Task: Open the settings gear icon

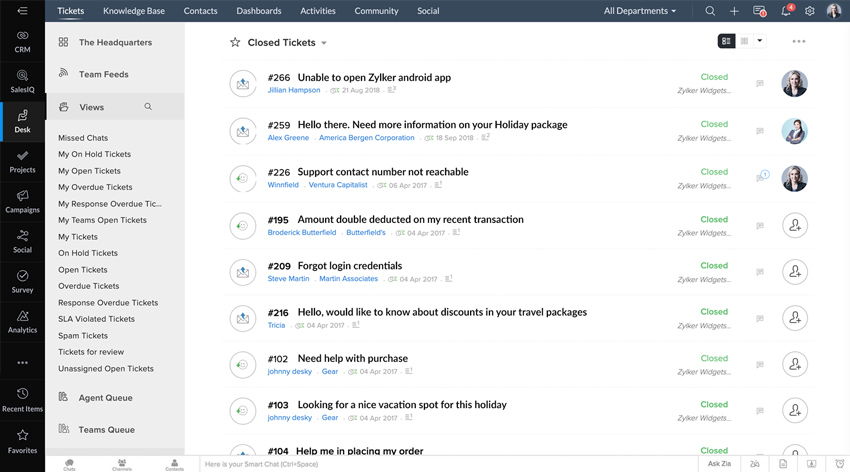Action: [810, 11]
